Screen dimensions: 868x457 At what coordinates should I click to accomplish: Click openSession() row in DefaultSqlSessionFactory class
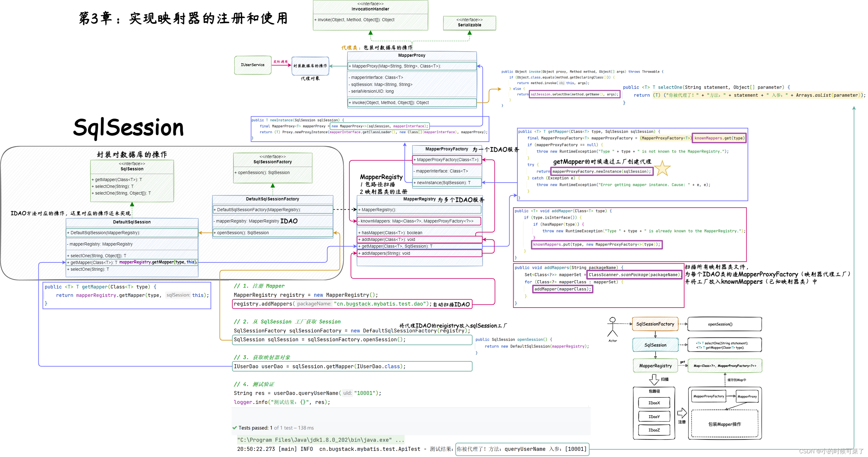tap(273, 233)
